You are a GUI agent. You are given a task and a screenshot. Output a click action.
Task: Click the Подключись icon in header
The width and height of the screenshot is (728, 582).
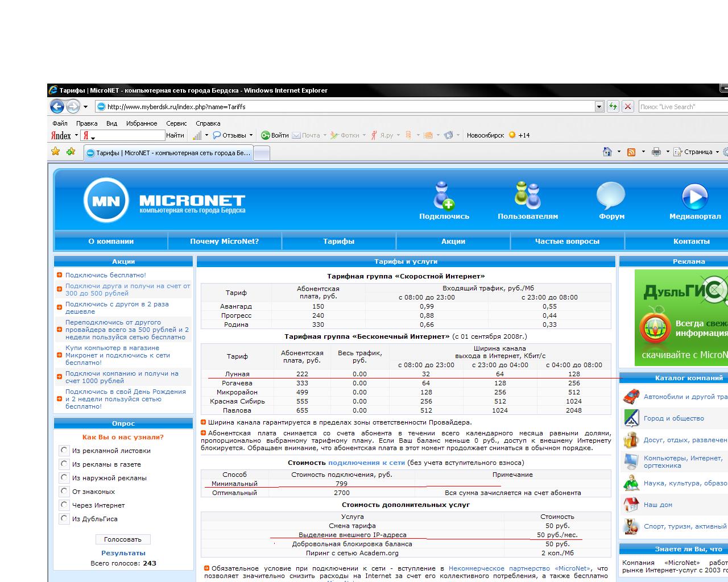(x=444, y=195)
